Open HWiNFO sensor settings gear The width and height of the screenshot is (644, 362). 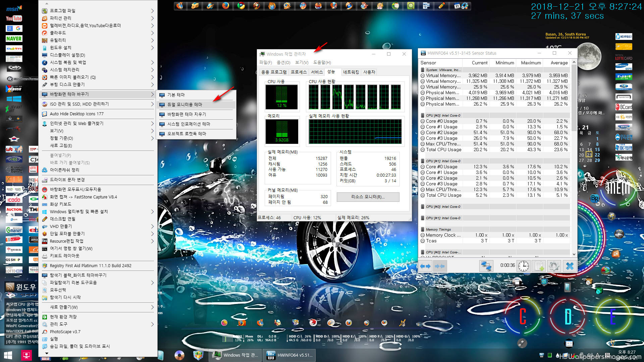(x=554, y=266)
